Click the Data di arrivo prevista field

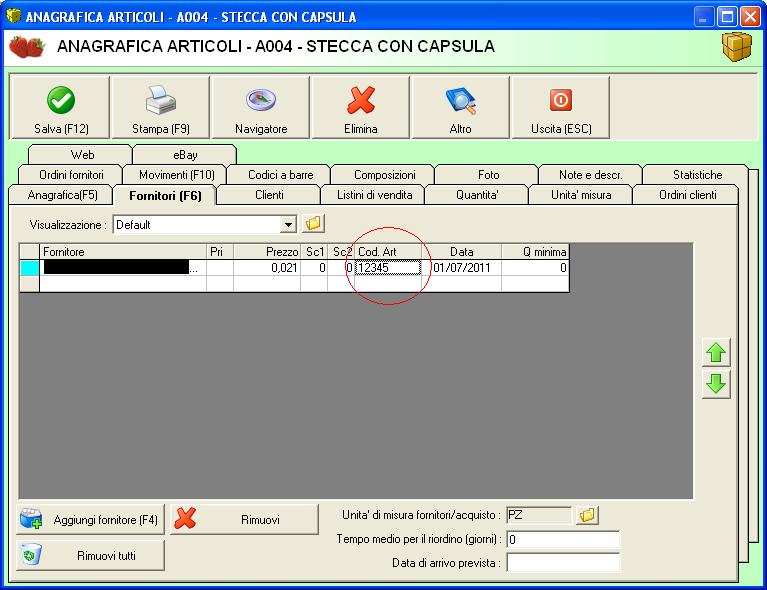coord(563,563)
